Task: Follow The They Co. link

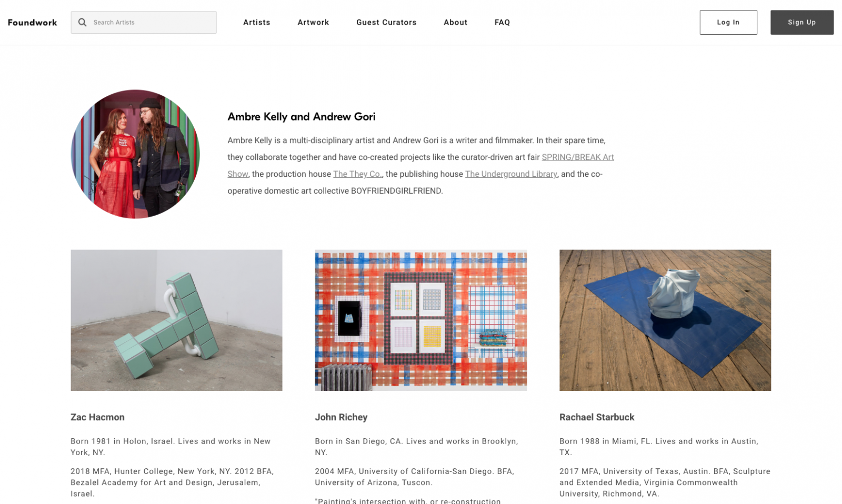Action: point(357,174)
